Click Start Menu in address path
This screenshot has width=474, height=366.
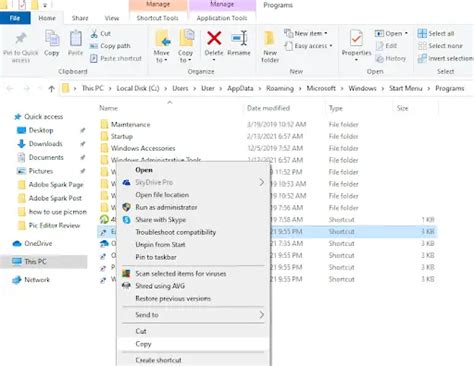406,88
